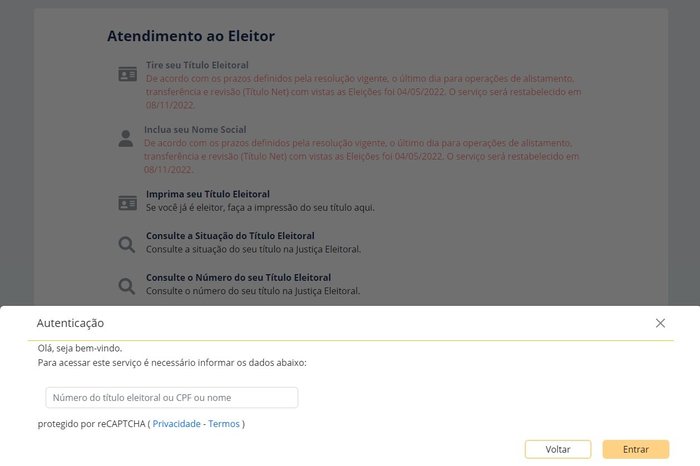Click the person icon next to Inclua seu Nome Social
Image resolution: width=700 pixels, height=466 pixels.
click(x=125, y=138)
